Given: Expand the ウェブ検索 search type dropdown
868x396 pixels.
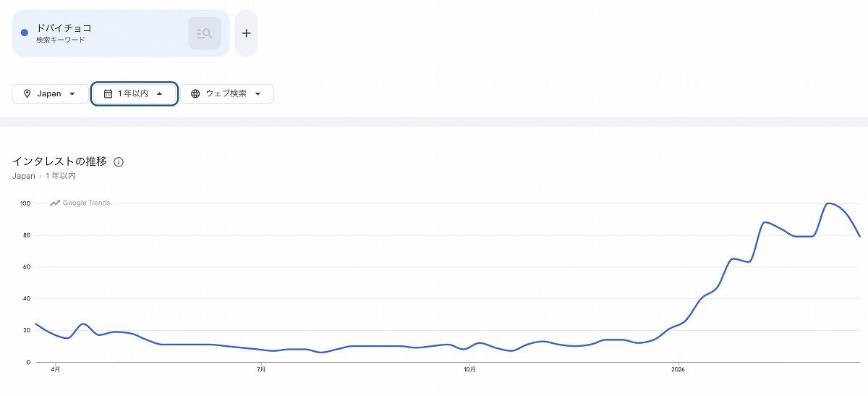Looking at the screenshot, I should point(227,93).
